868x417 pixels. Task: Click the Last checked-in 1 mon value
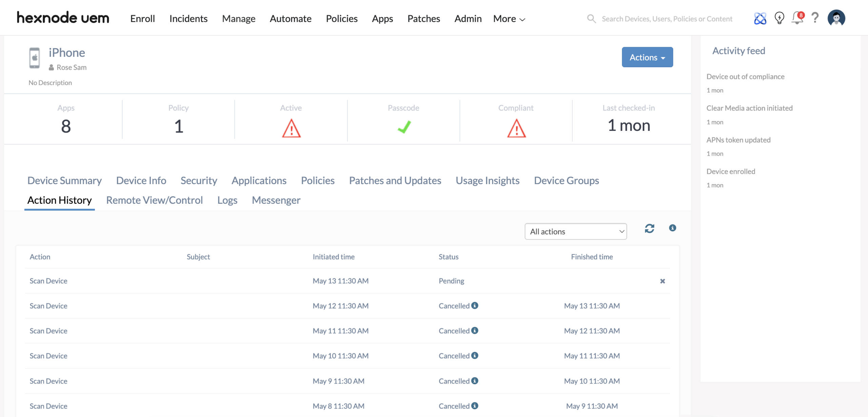[629, 125]
